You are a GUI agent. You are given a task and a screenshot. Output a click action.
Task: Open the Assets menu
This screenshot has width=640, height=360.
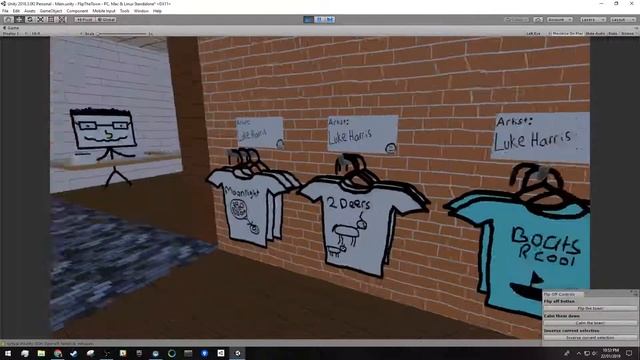tap(30, 11)
